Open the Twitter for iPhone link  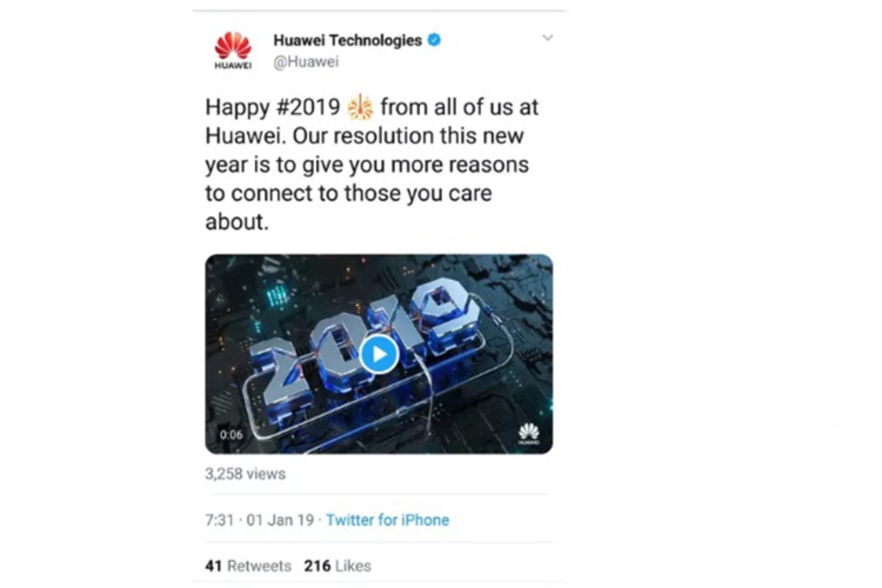point(388,520)
